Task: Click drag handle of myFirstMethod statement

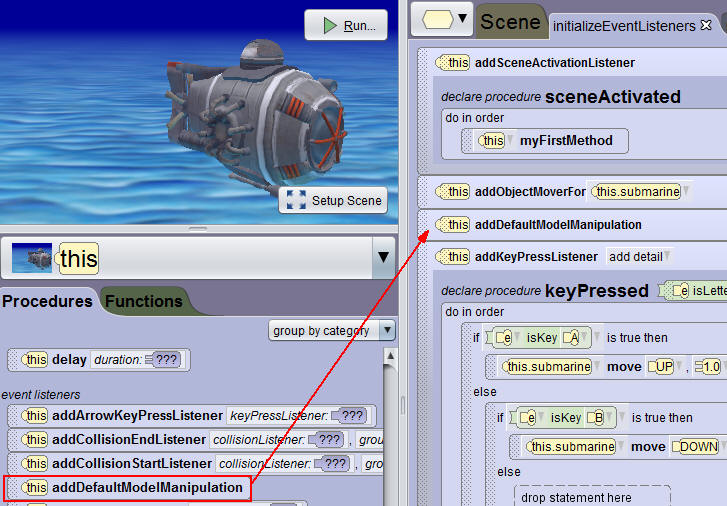Action: click(x=467, y=141)
